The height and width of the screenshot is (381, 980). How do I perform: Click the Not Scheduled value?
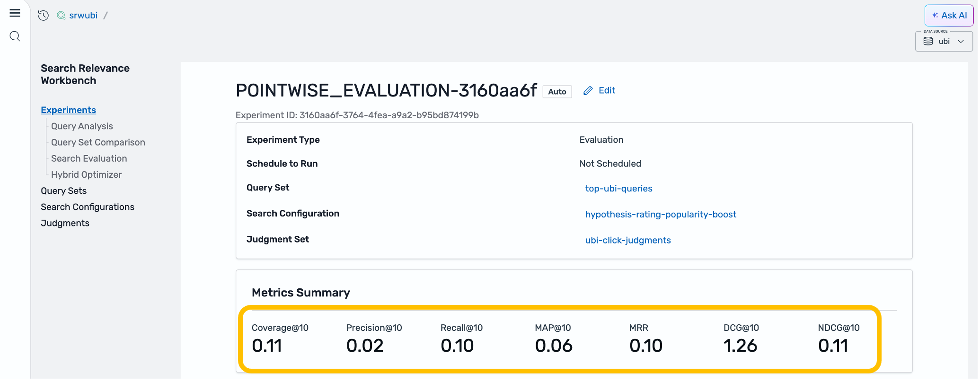coord(610,164)
